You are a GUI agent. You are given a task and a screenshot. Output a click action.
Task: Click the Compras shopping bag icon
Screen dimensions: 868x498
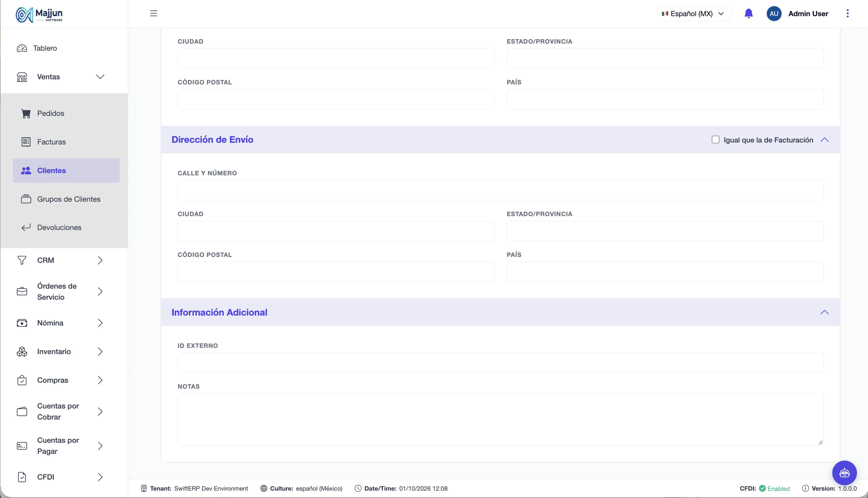pos(22,380)
